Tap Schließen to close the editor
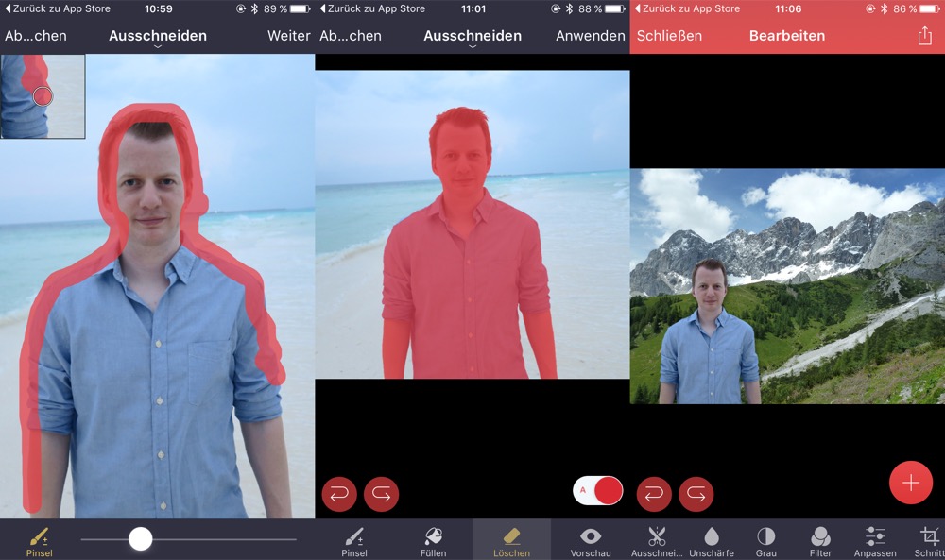The height and width of the screenshot is (560, 945). click(669, 36)
